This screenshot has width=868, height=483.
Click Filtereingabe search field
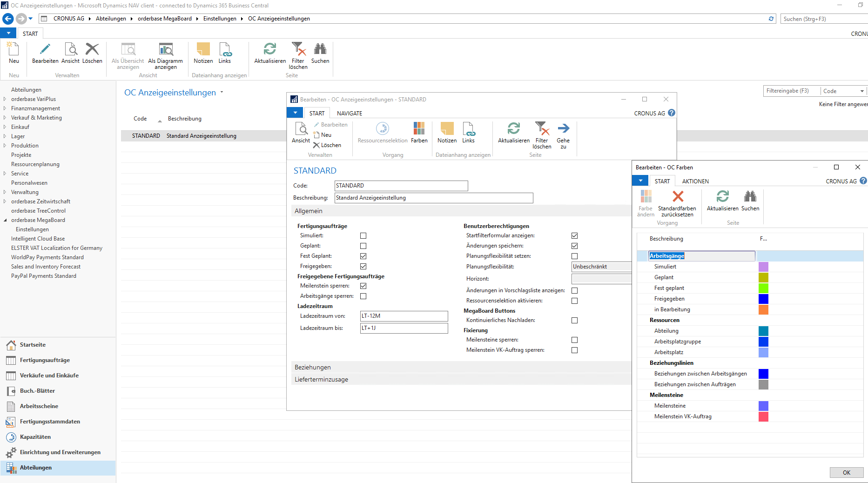pos(791,91)
